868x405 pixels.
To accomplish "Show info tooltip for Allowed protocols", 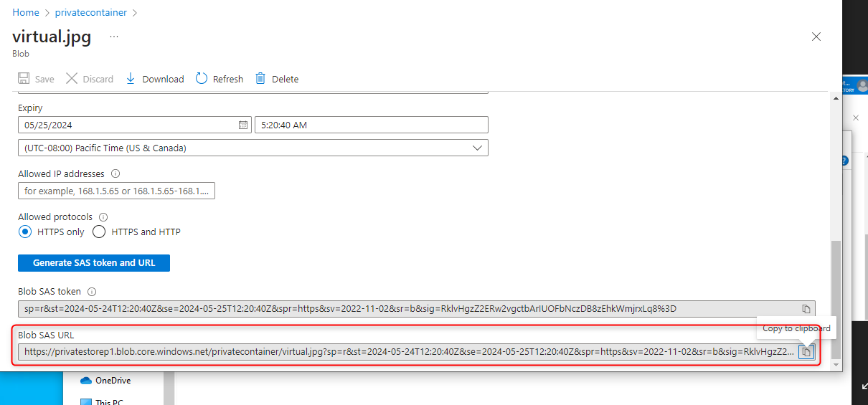I will click(x=103, y=216).
